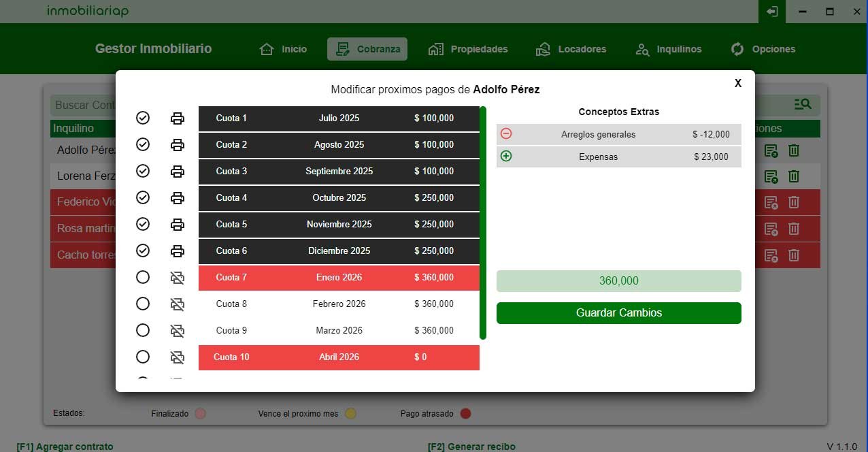Screen dimensions: 868x452
Task: Open Opciones from navigation bar
Action: tap(763, 49)
